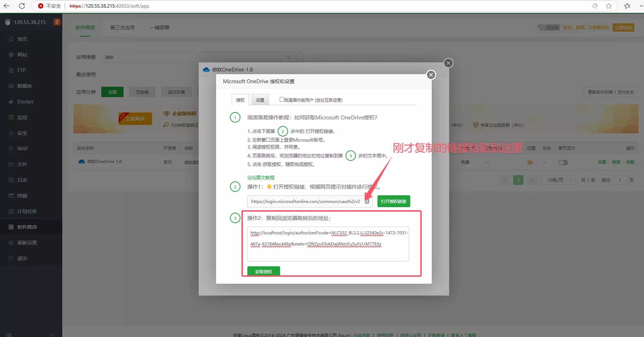
Task: Open the 文件 file manager
Action: tap(22, 164)
